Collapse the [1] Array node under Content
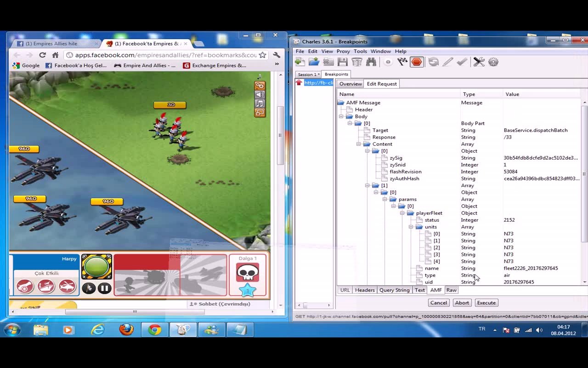 367,185
